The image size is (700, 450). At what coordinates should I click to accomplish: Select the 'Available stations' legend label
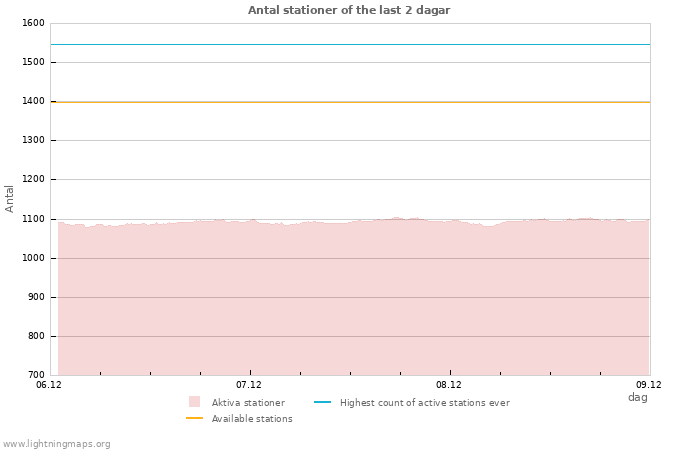[x=252, y=419]
